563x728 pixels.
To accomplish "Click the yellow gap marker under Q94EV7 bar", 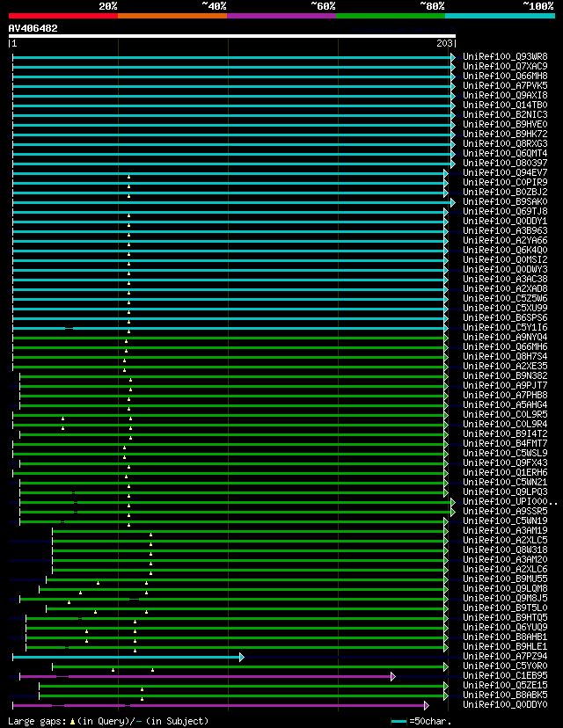I will click(x=128, y=178).
